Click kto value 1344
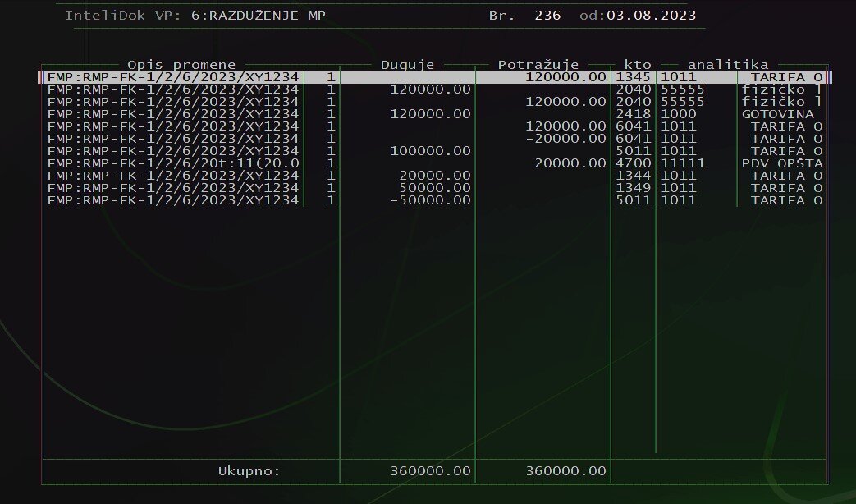The width and height of the screenshot is (856, 504). 634,176
